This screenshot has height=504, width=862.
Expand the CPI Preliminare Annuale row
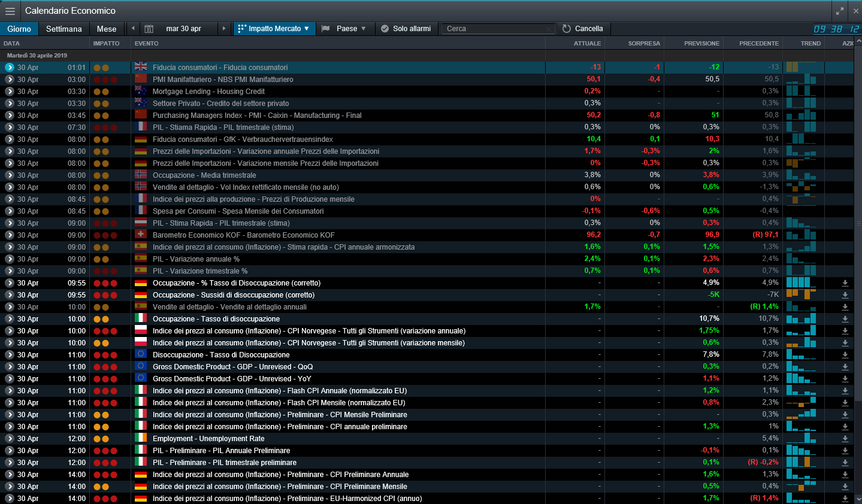(x=10, y=475)
